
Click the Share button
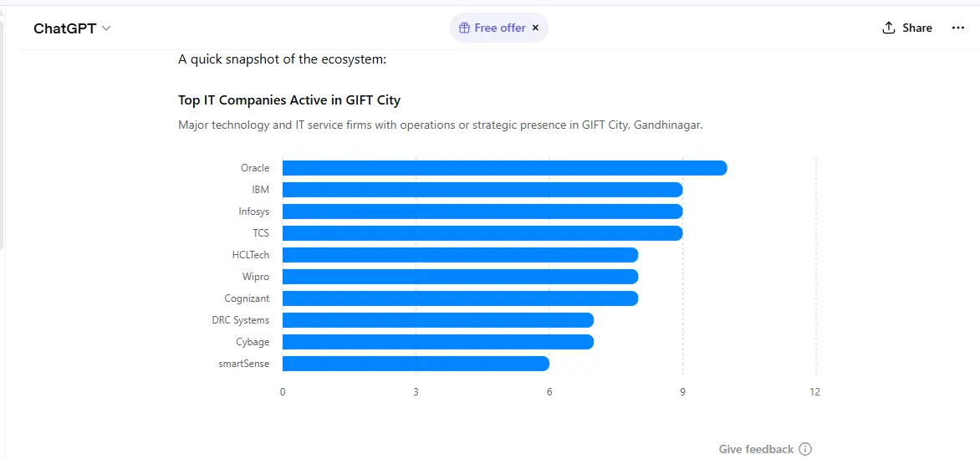click(907, 28)
